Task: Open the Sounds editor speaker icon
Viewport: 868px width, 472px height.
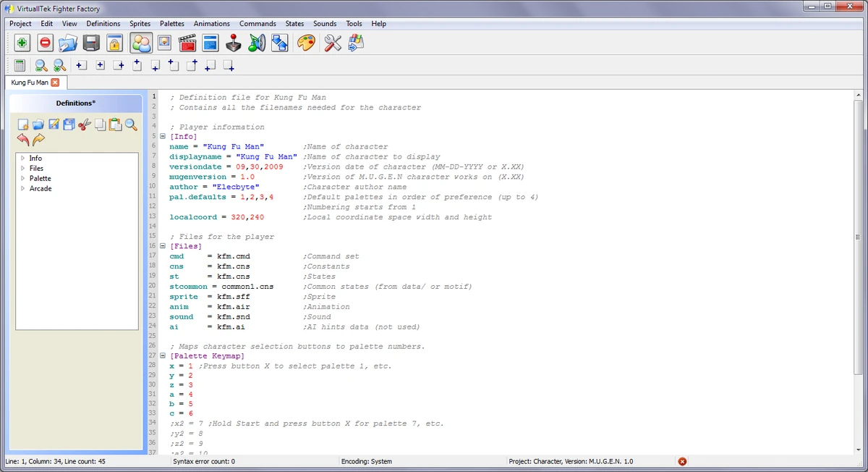Action: [256, 43]
